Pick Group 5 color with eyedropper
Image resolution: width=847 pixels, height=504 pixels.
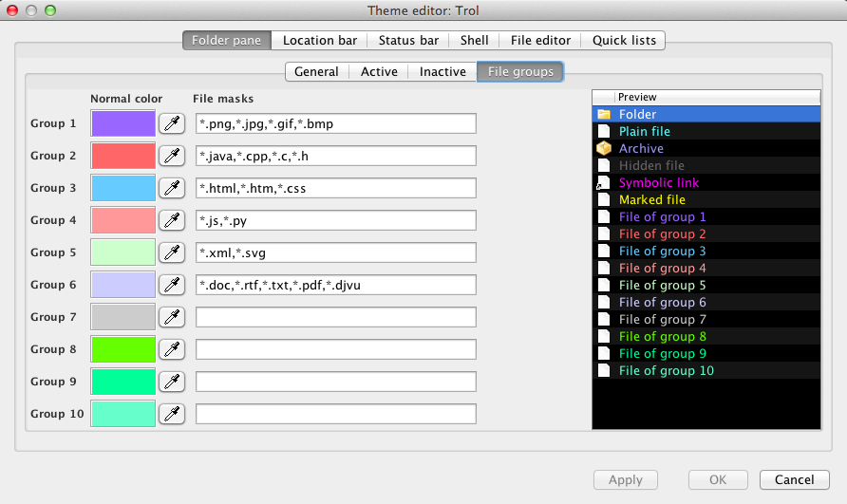pyautogui.click(x=172, y=252)
